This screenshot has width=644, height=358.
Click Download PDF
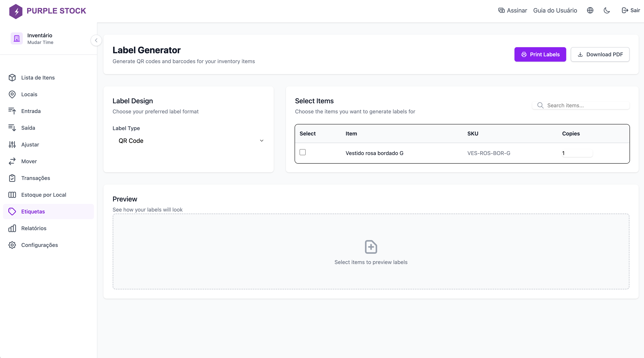(600, 54)
